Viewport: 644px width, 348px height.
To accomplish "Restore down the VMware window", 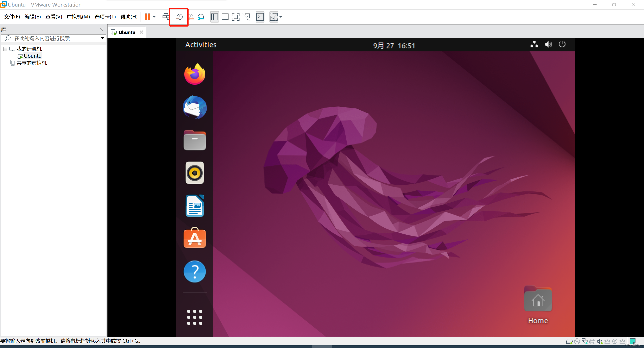I will click(614, 5).
